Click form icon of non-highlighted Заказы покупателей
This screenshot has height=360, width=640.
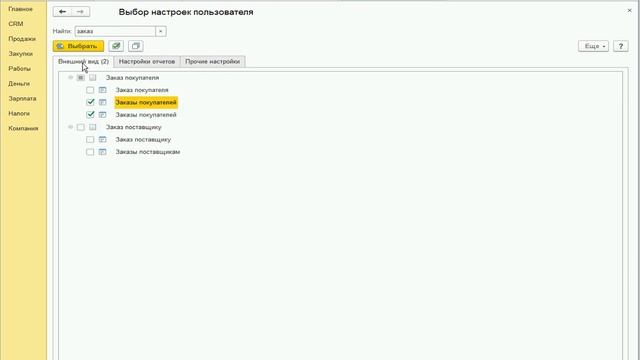click(102, 115)
